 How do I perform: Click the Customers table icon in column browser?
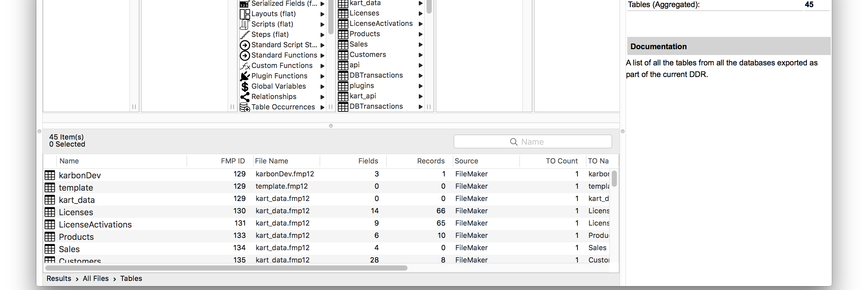pos(343,55)
